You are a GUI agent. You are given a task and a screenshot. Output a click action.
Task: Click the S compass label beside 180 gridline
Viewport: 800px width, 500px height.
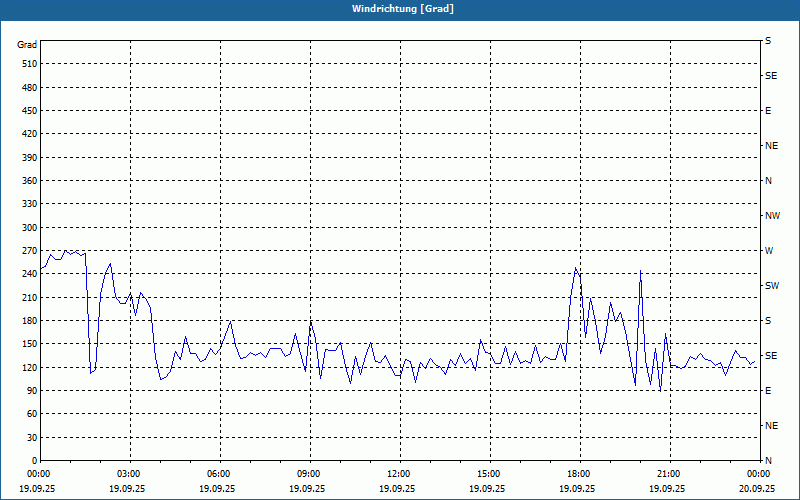[768, 321]
